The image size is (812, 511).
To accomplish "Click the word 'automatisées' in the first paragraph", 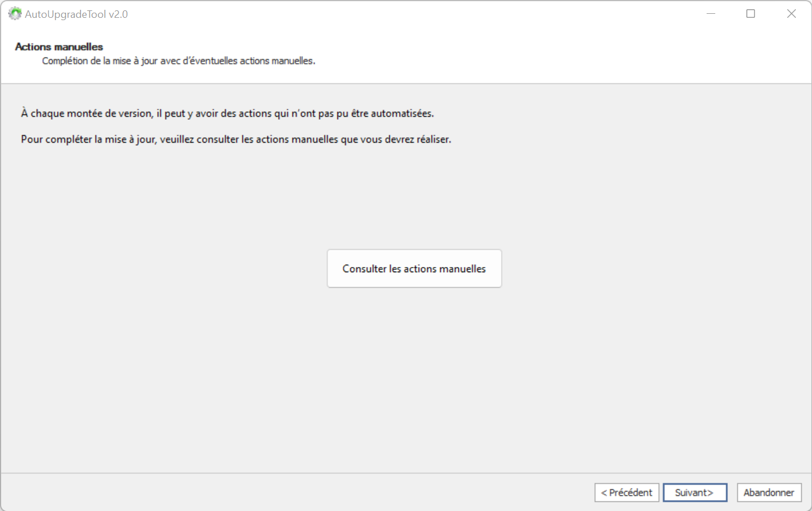I will point(401,114).
